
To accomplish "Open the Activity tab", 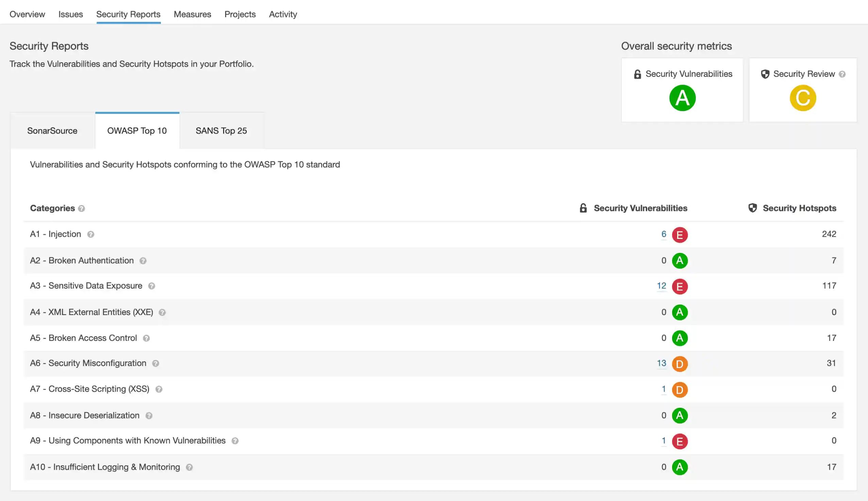I will click(x=283, y=14).
